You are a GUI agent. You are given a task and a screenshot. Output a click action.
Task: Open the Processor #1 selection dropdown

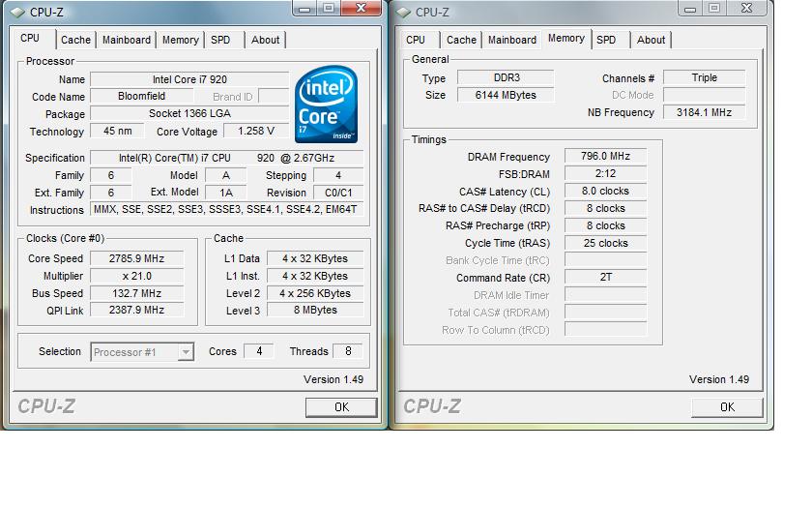pyautogui.click(x=142, y=352)
